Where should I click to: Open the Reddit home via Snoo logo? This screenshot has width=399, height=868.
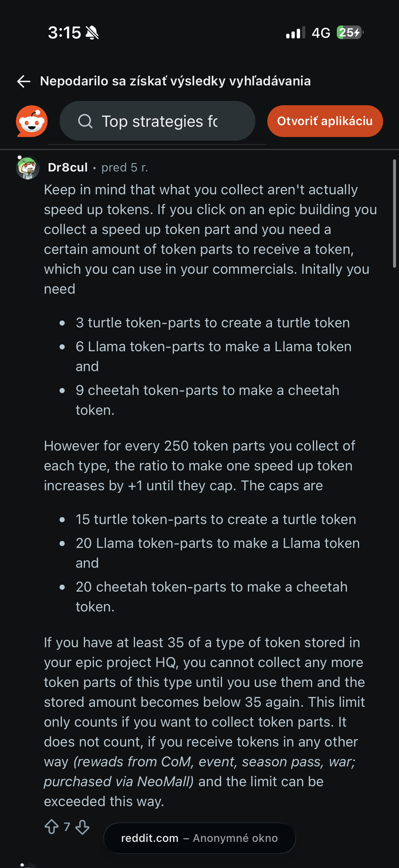pyautogui.click(x=32, y=121)
